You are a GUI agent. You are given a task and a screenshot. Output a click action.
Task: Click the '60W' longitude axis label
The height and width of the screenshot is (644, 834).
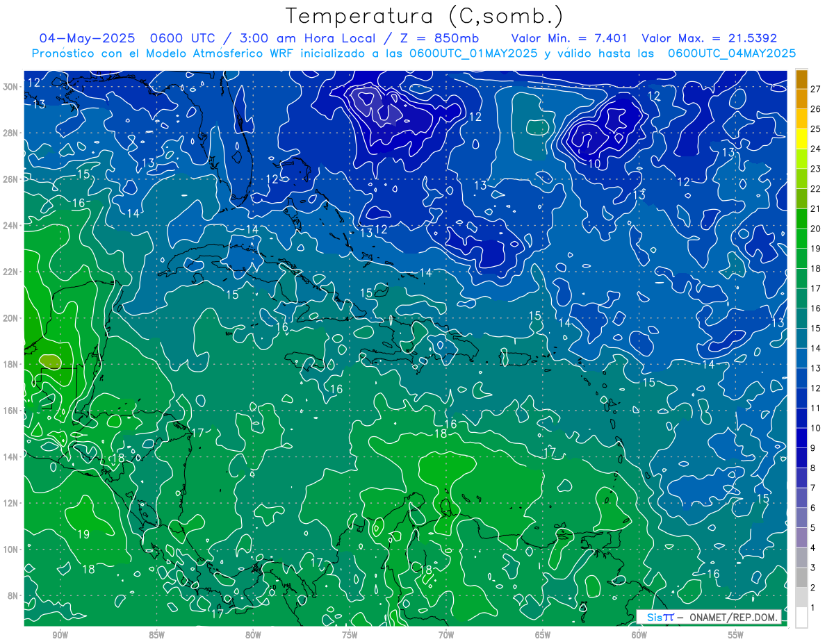pyautogui.click(x=639, y=635)
